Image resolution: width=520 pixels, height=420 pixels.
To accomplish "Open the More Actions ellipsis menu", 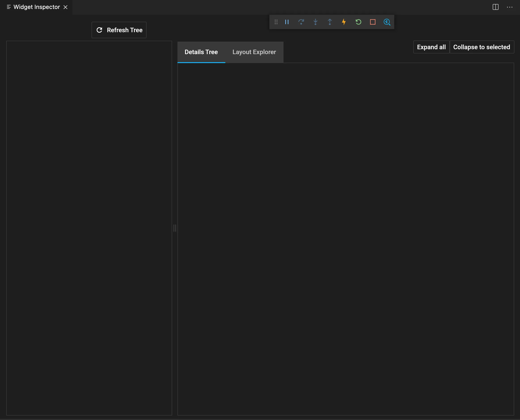I will point(509,7).
